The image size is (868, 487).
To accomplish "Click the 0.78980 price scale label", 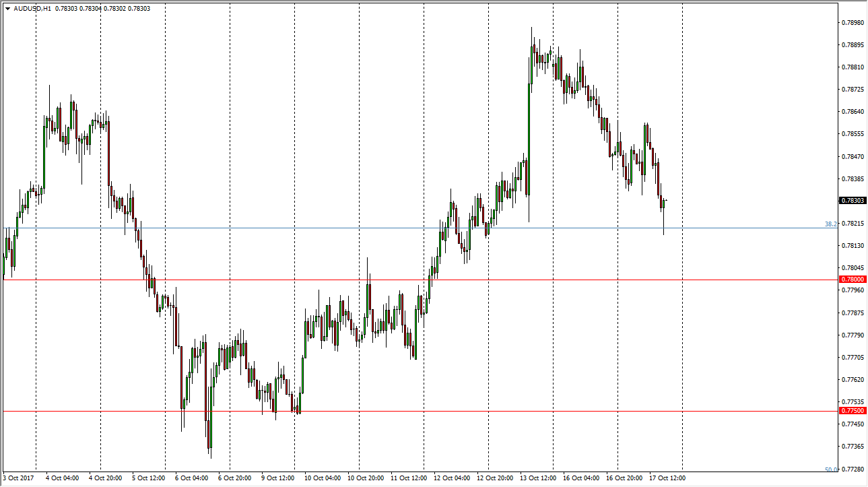I will [853, 23].
